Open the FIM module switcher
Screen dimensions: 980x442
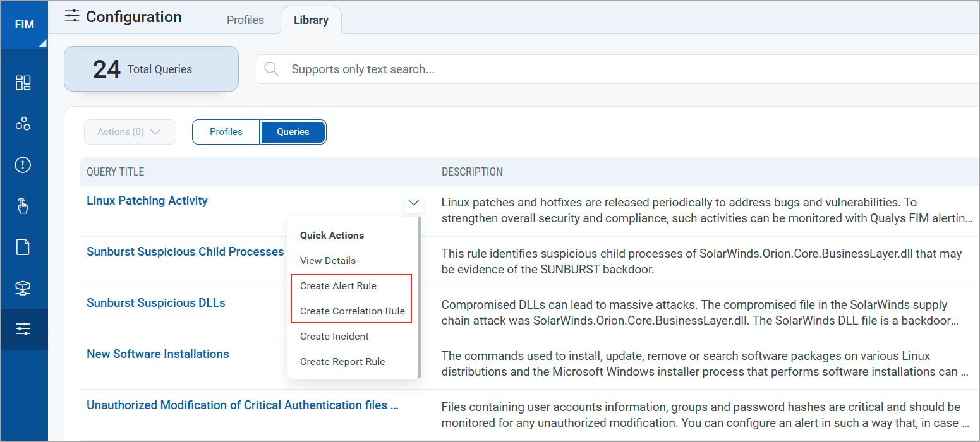24,25
